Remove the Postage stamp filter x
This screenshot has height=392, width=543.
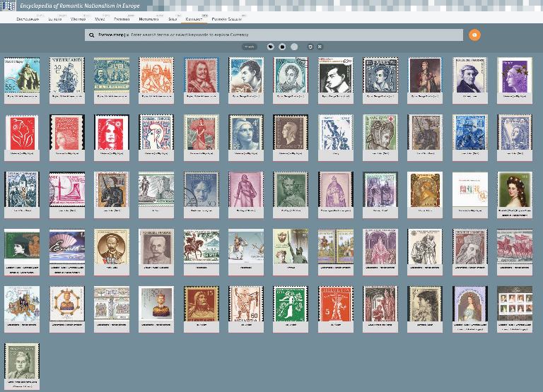tap(127, 35)
